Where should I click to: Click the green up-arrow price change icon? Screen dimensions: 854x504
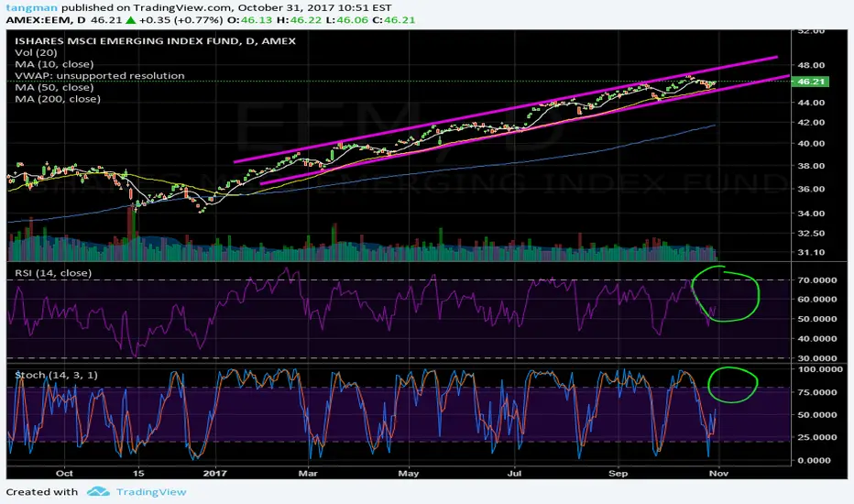click(131, 20)
